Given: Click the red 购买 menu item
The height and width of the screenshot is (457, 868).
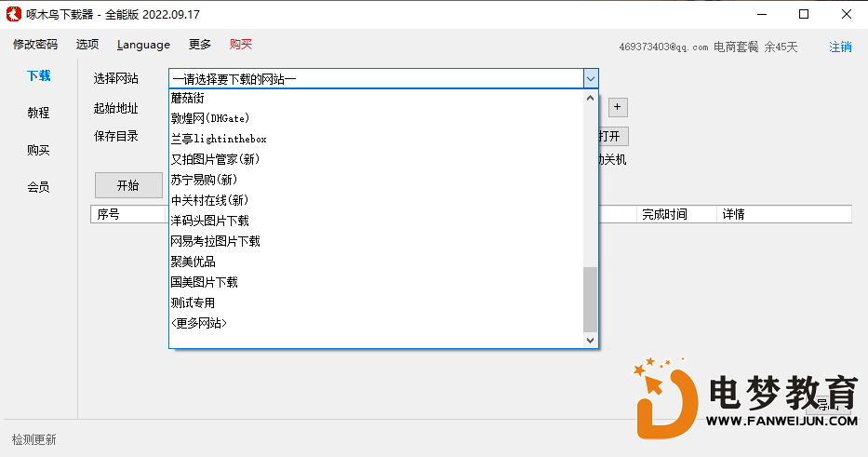Looking at the screenshot, I should tap(241, 45).
